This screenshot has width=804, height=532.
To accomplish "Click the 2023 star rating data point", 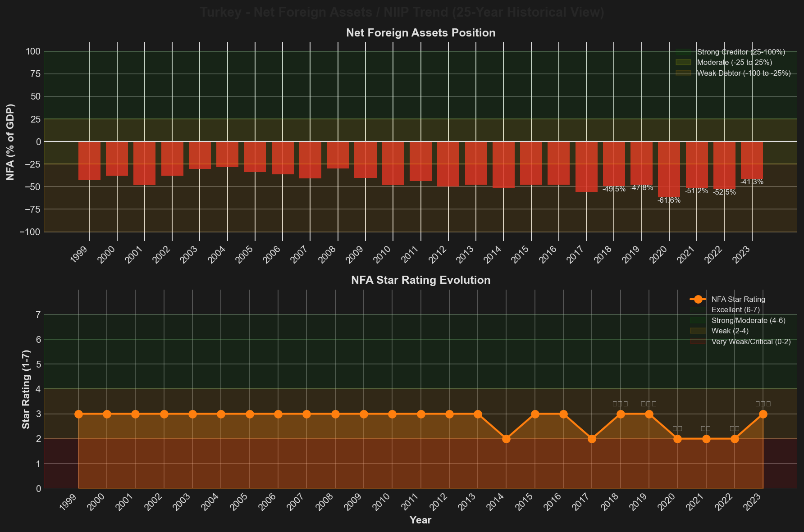I will pyautogui.click(x=763, y=414).
